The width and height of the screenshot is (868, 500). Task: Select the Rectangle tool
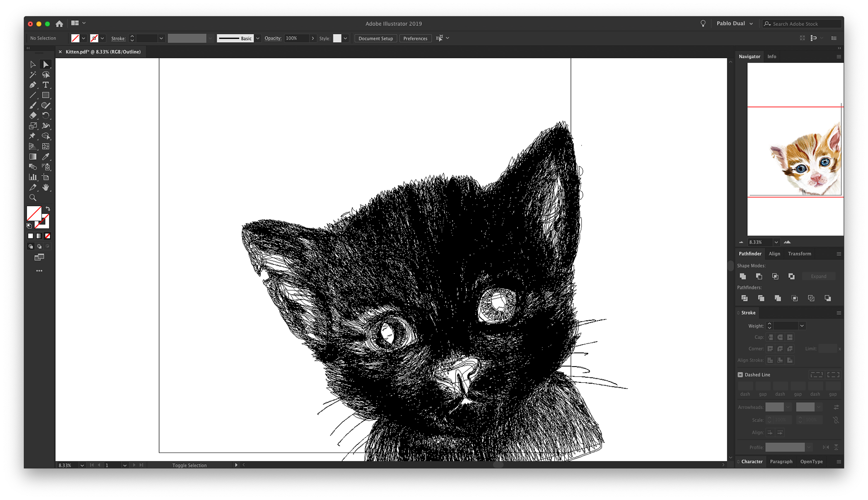[x=46, y=95]
